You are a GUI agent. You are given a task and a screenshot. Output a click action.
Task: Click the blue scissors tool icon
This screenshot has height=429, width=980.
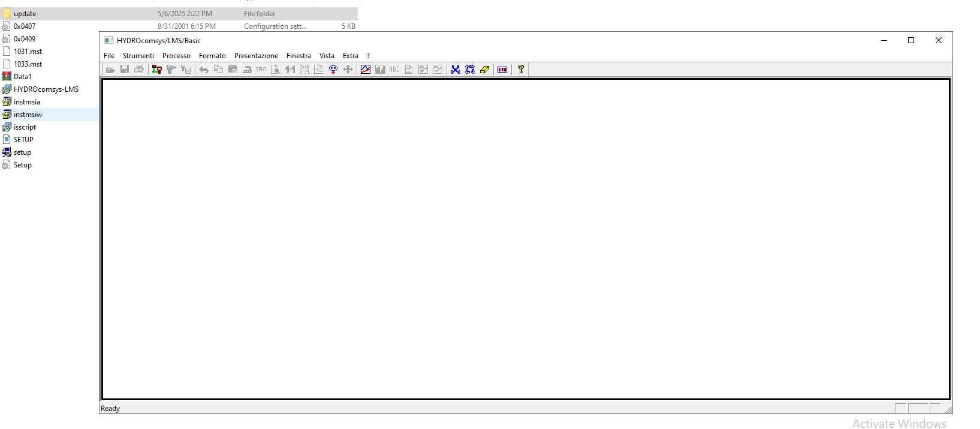(456, 70)
